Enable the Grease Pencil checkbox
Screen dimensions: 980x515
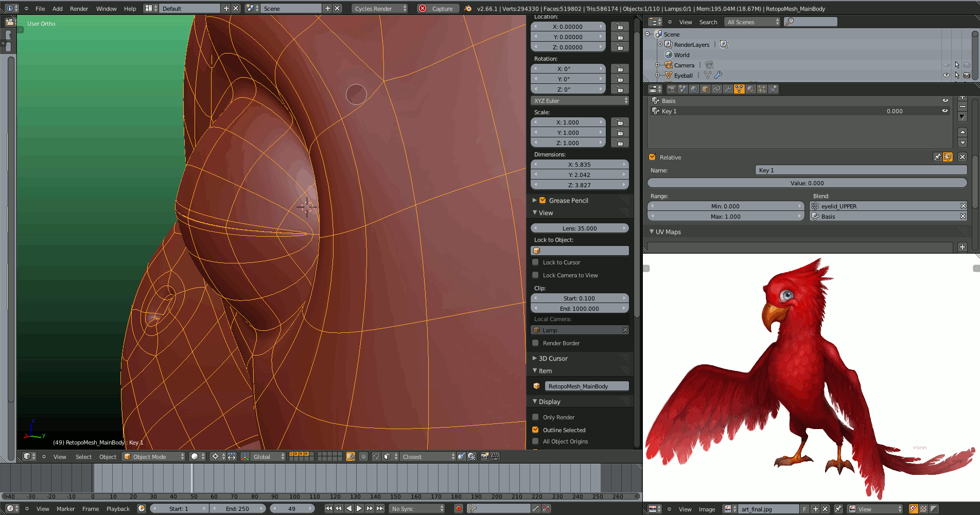tap(542, 200)
